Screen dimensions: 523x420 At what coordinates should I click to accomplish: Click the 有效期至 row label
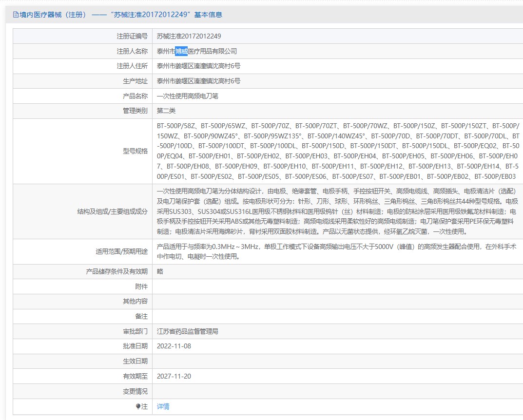pos(135,376)
